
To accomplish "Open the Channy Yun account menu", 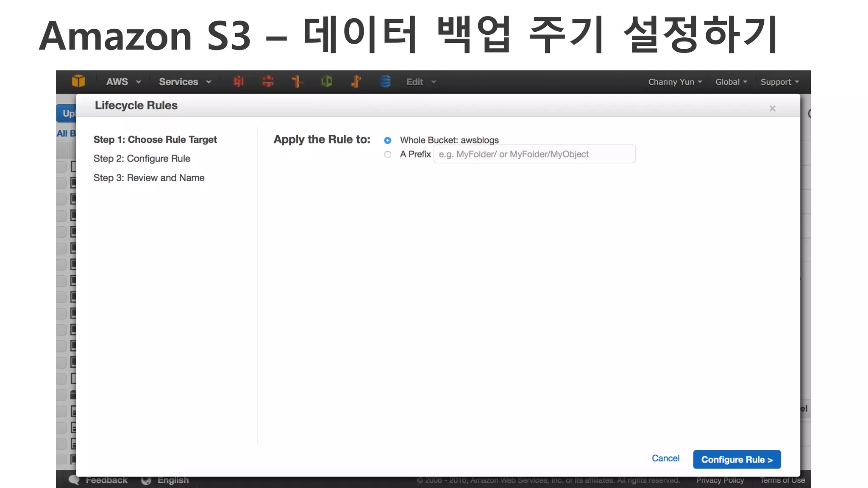I will (x=675, y=82).
